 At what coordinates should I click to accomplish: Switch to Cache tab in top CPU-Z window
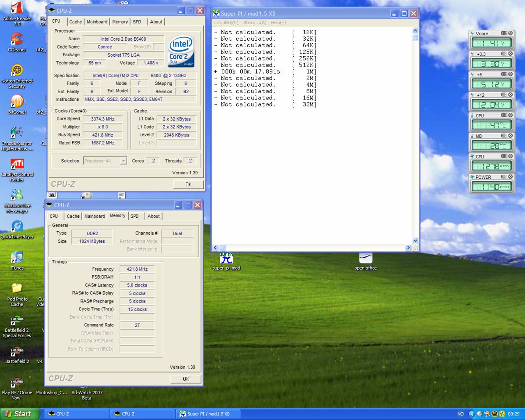coord(75,22)
